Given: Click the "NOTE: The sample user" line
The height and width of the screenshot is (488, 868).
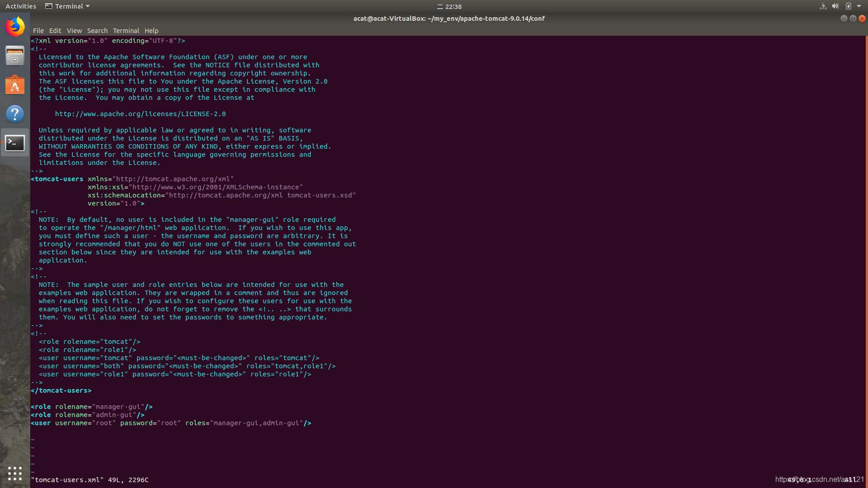Looking at the screenshot, I should pos(191,285).
